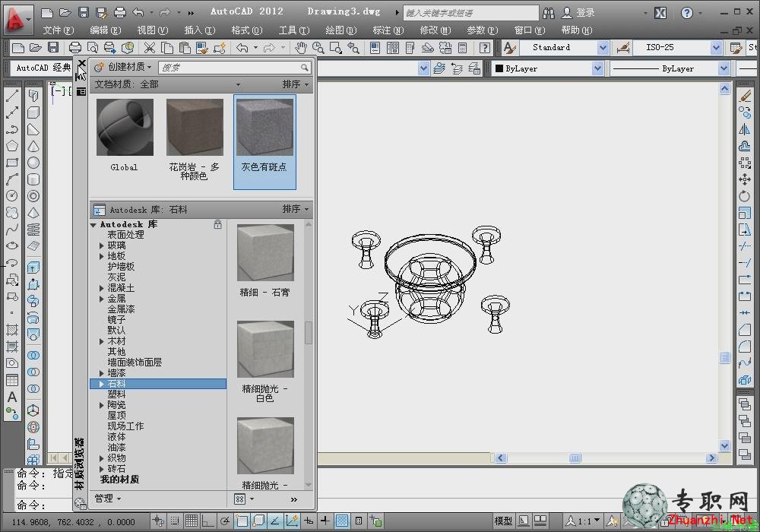The image size is (760, 532).
Task: Click the materials 搜索 search field
Action: tap(235, 68)
